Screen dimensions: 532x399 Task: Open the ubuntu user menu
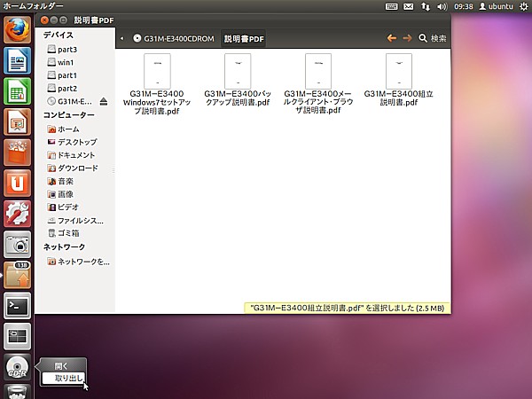496,6
